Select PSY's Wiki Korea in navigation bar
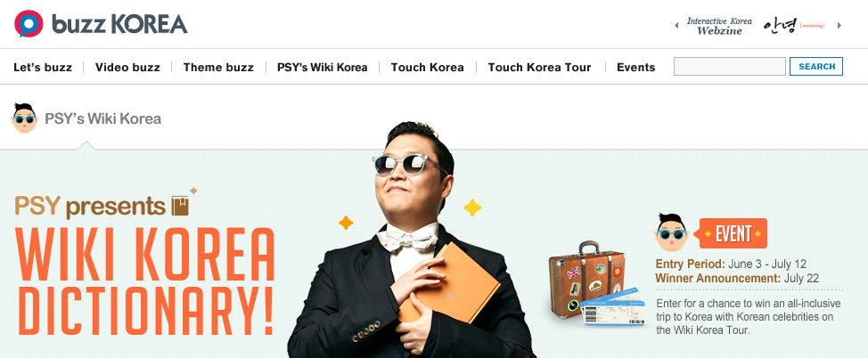This screenshot has height=358, width=868. pos(323,68)
